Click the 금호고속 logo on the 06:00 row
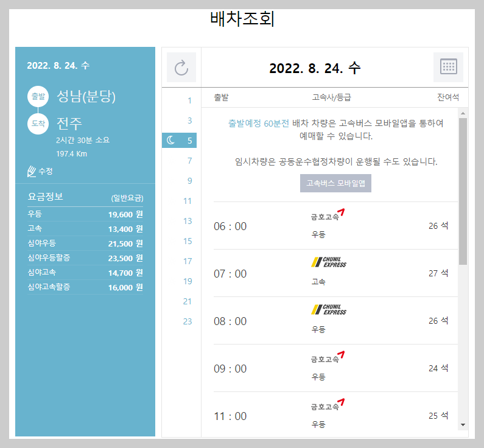The width and height of the screenshot is (484, 448). coord(328,215)
